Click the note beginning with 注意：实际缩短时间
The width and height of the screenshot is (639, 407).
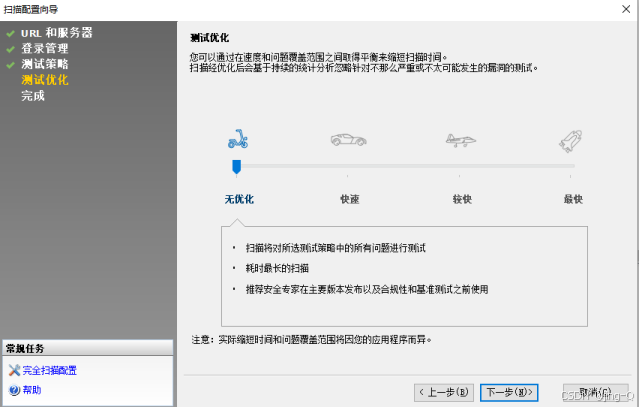click(x=312, y=339)
